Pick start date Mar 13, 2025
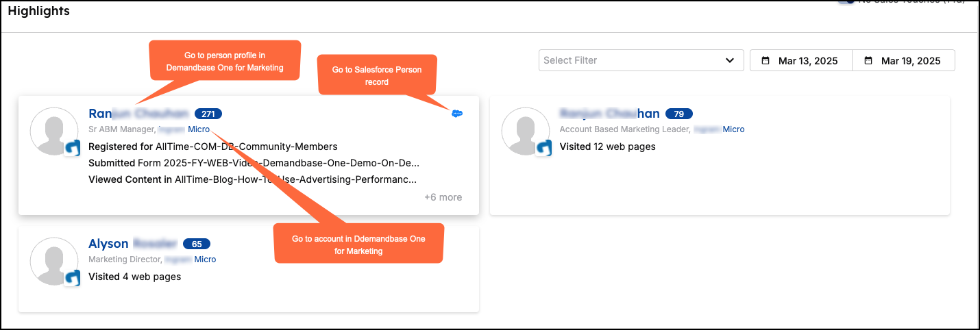The height and width of the screenshot is (330, 980). click(801, 60)
